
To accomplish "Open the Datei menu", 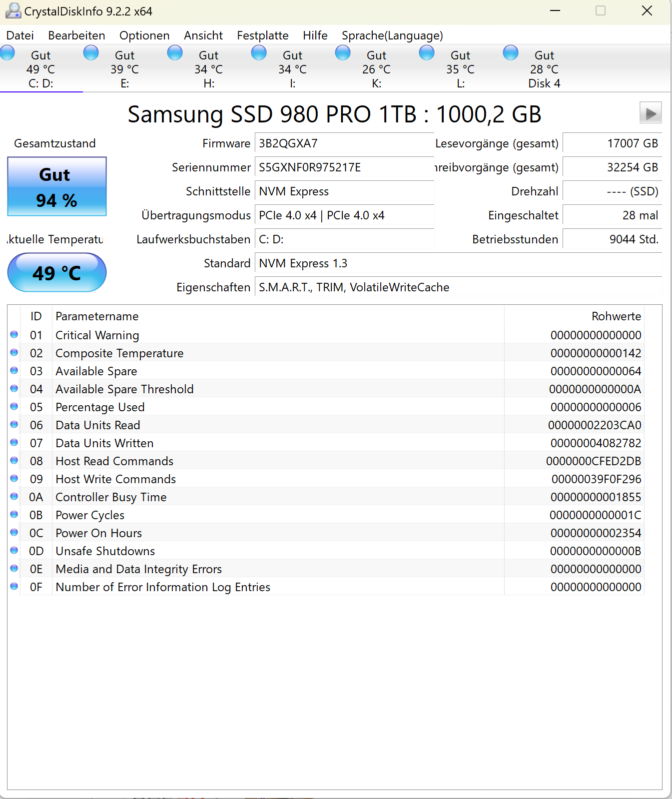I will 20,35.
